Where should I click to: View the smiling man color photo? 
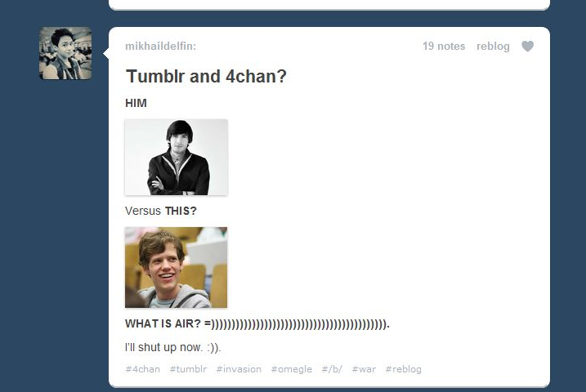click(x=176, y=267)
